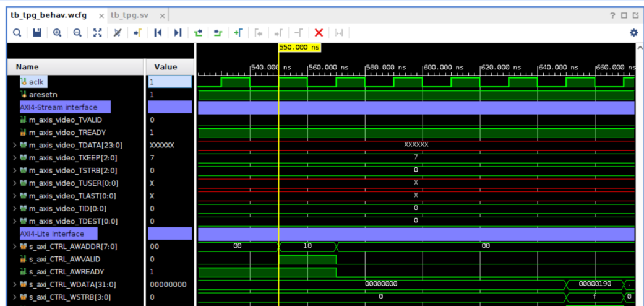This screenshot has width=644, height=306.
Task: Select the aclk signal
Action: tap(33, 82)
